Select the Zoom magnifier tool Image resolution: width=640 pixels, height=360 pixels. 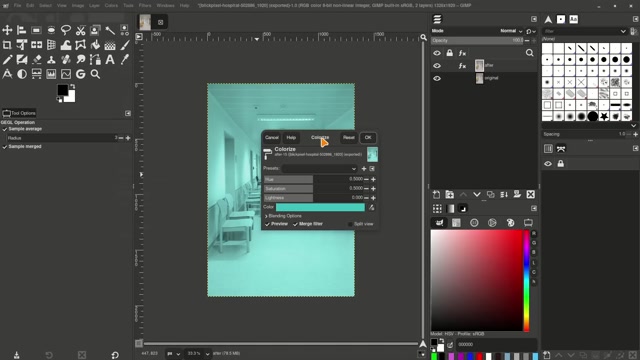tap(95, 74)
